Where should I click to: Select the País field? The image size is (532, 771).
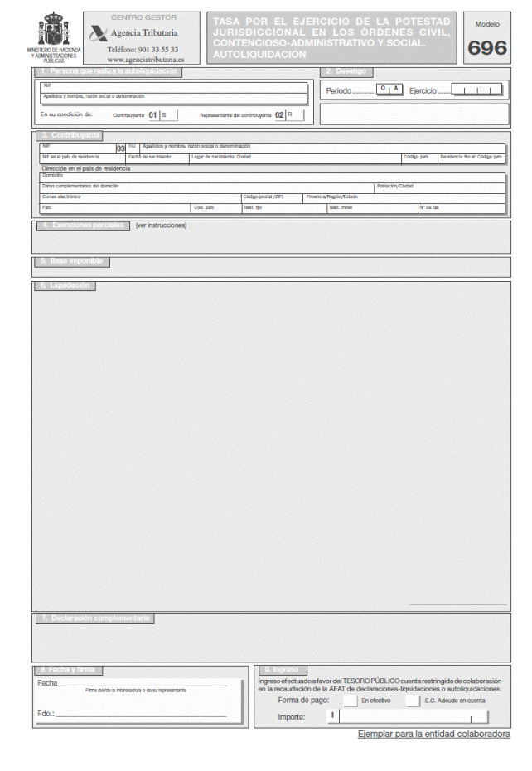115,209
